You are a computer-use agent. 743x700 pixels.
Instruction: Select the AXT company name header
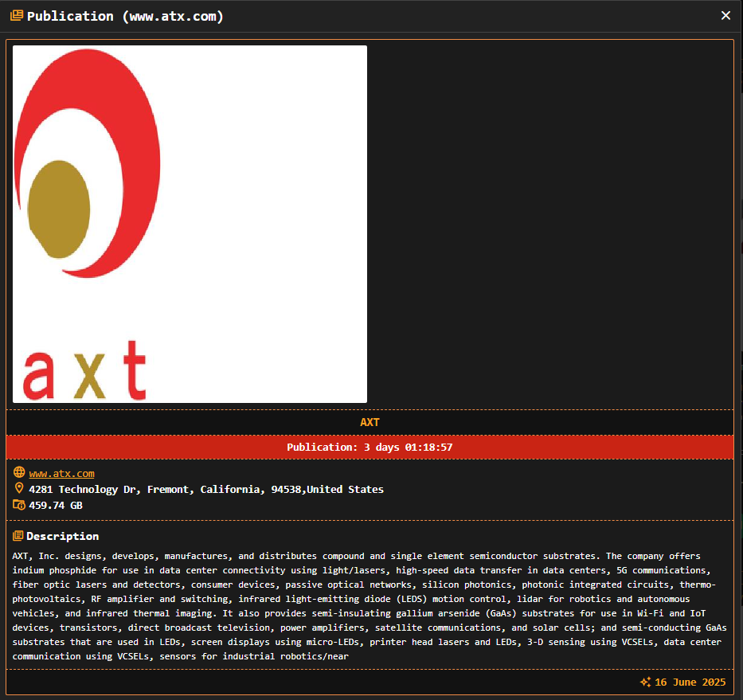coord(370,422)
